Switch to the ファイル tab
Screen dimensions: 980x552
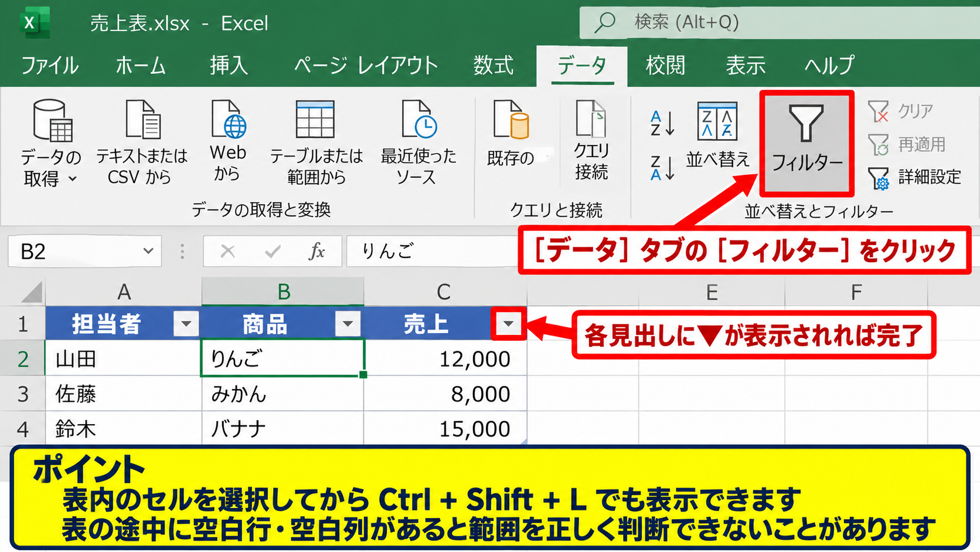50,65
